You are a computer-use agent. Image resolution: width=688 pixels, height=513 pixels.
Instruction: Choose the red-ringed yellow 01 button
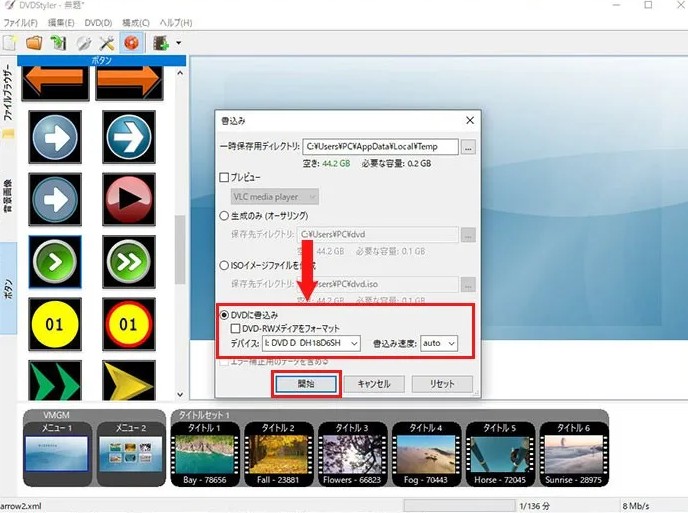pyautogui.click(x=129, y=324)
